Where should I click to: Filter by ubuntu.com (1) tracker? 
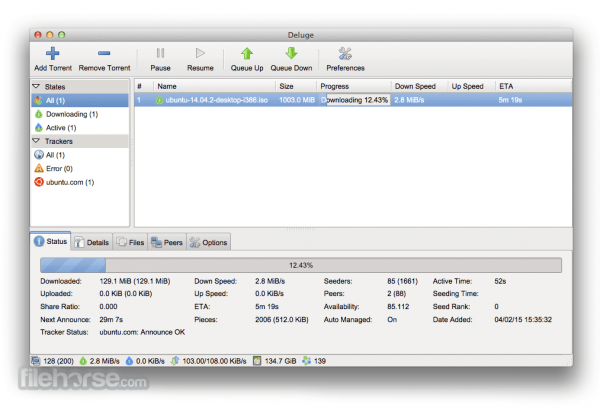[80, 182]
